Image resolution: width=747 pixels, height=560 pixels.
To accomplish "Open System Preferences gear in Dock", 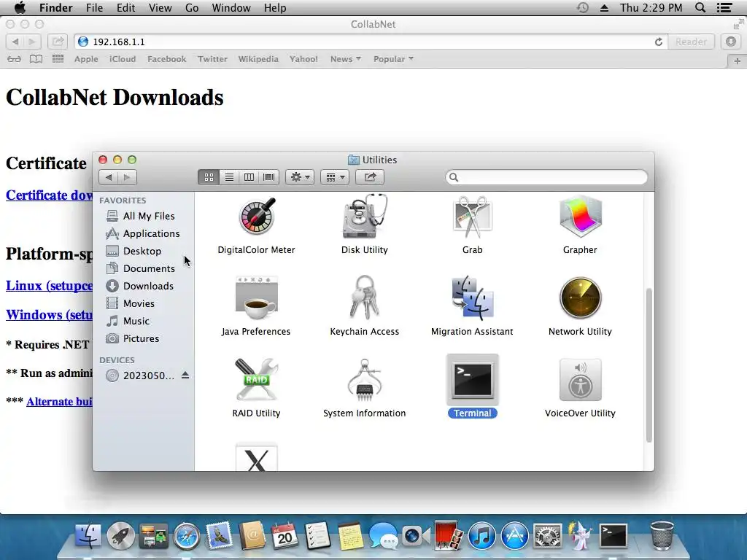I will coord(547,536).
